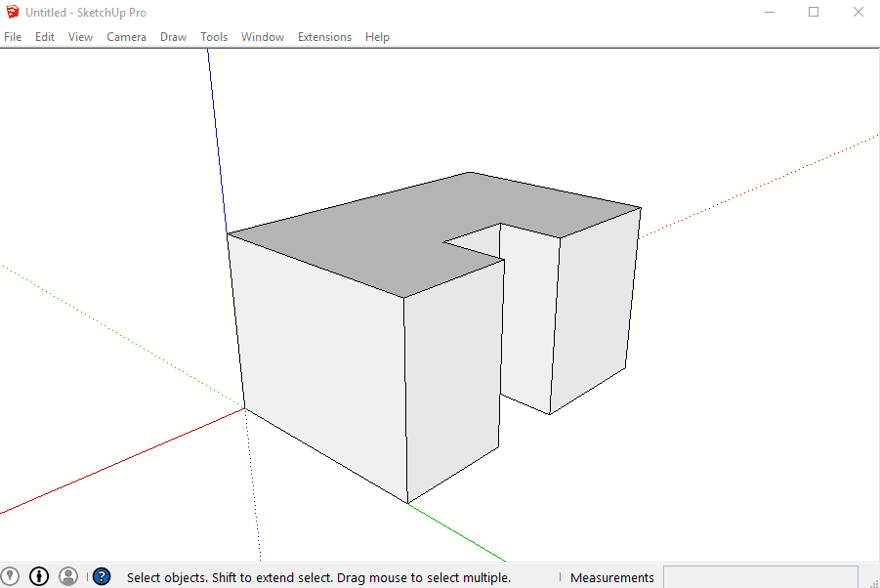Viewport: 880px width, 588px height.
Task: Open the Extensions menu
Action: pyautogui.click(x=324, y=37)
